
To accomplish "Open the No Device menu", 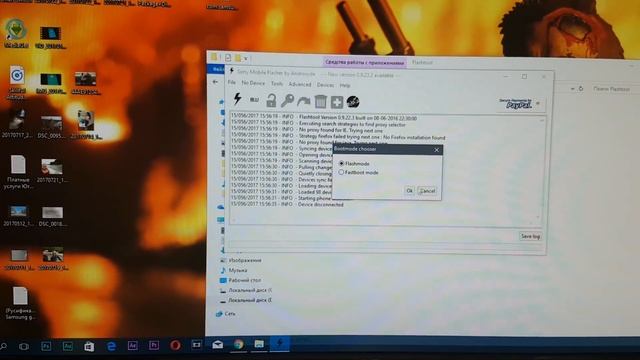I will point(253,83).
